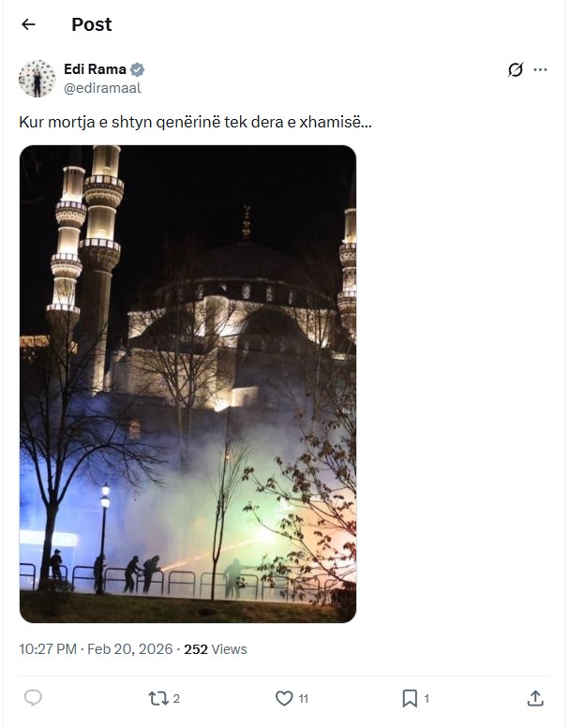Repost using the retweet arrows icon
Viewport: 570px width, 728px height.
tap(157, 698)
